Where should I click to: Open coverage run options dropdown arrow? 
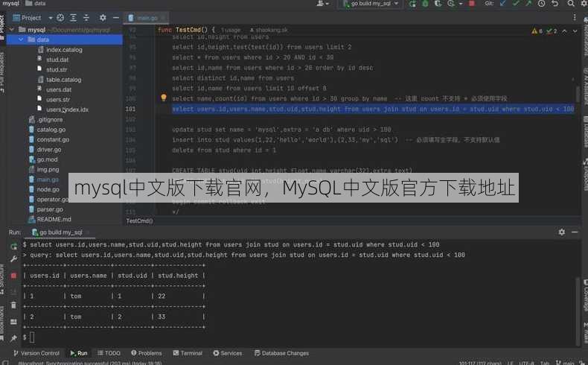click(461, 4)
